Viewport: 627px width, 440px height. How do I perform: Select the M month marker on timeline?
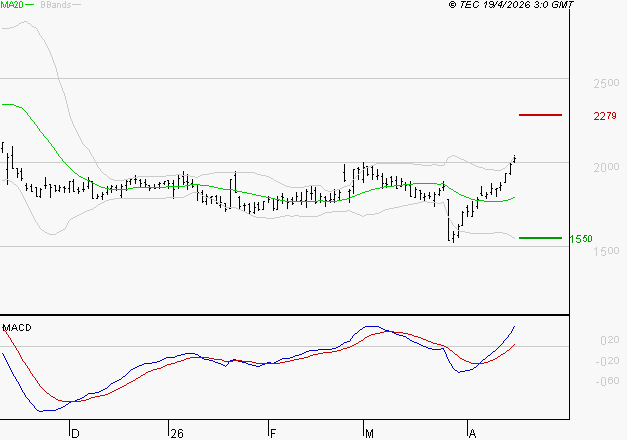click(x=369, y=433)
